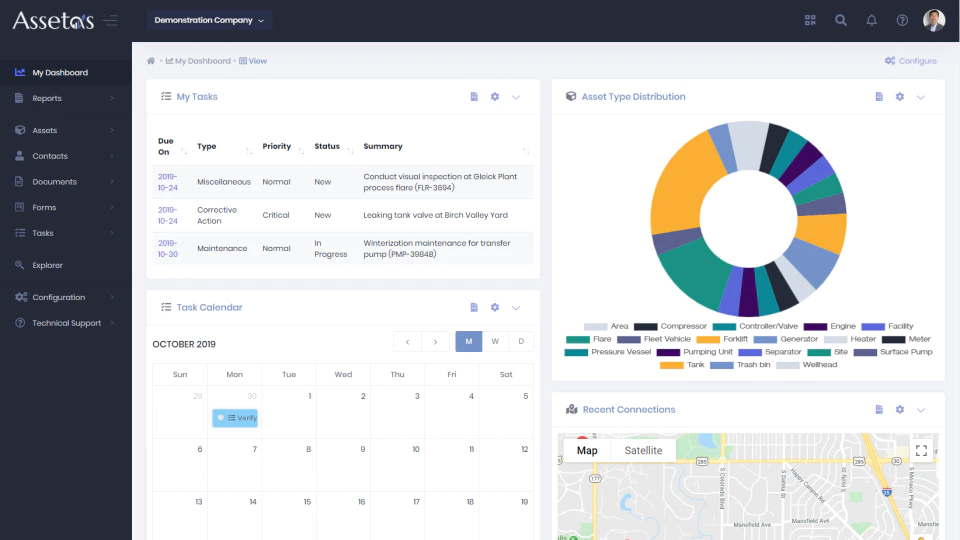Click the Tank legend color swatch
The height and width of the screenshot is (540, 960).
click(x=671, y=365)
